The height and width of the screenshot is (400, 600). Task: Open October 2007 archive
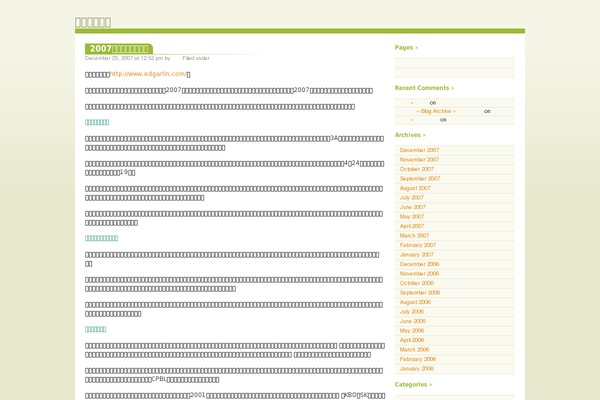(417, 169)
